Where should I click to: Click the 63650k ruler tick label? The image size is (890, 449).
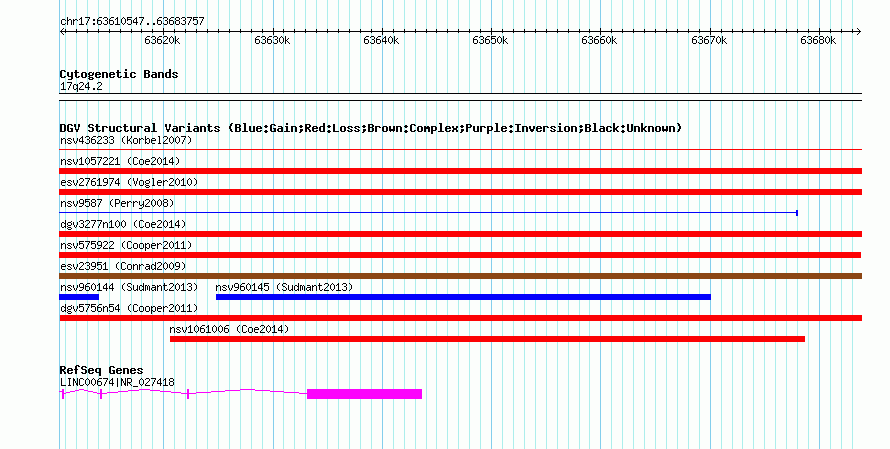pos(490,40)
